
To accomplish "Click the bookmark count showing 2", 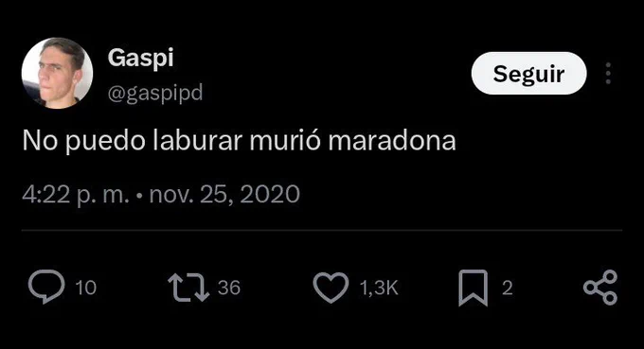I will click(x=508, y=288).
